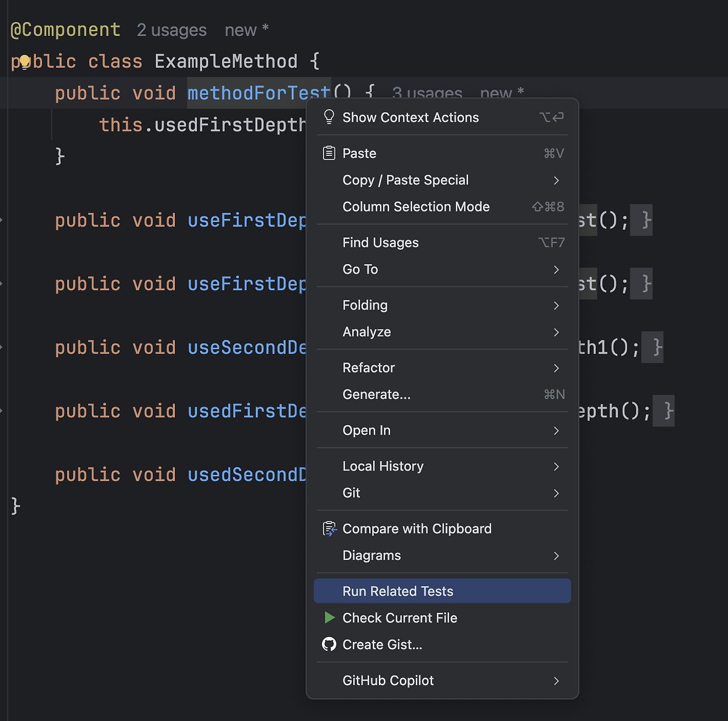Expand the Diagrams submenu
728x721 pixels.
442,555
